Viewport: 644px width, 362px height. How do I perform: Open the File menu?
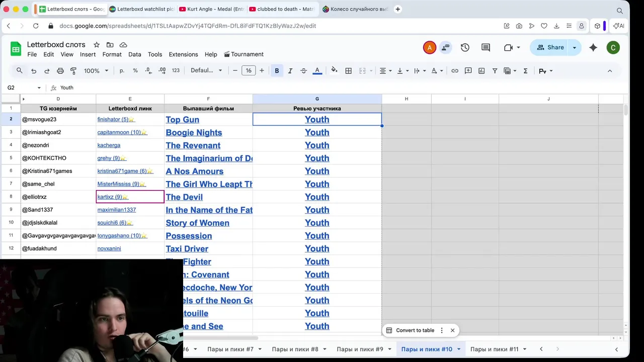(x=32, y=54)
